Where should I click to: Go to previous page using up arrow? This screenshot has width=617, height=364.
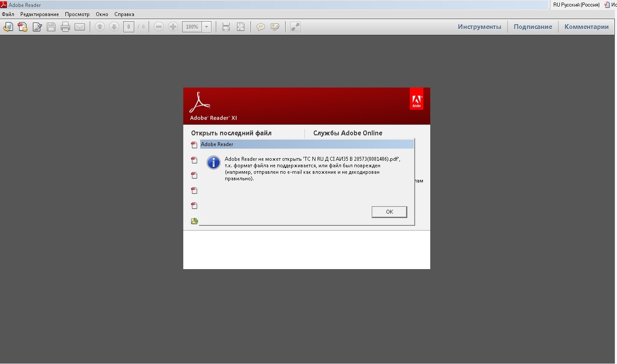tap(100, 27)
